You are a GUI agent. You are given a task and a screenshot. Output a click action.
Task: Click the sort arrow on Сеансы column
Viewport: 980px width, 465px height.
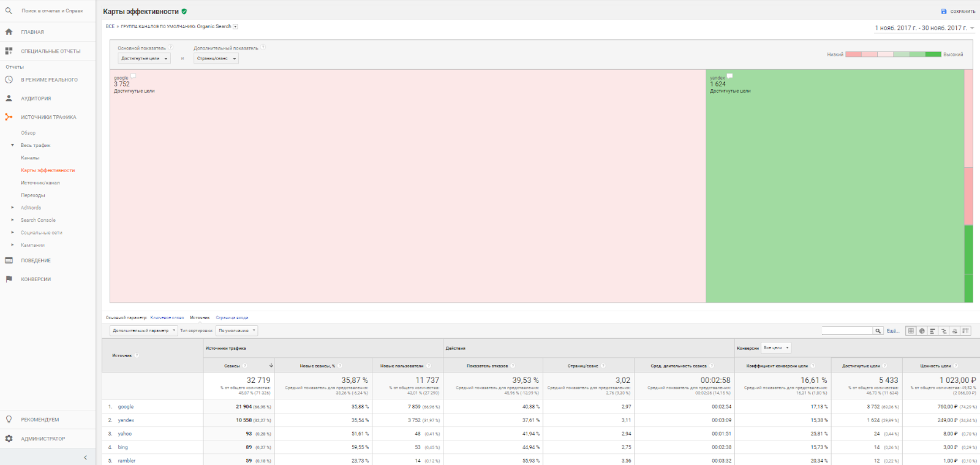[x=271, y=366]
